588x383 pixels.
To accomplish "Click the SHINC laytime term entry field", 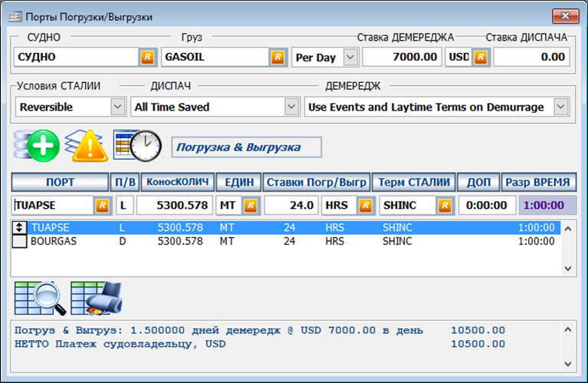I will (408, 206).
